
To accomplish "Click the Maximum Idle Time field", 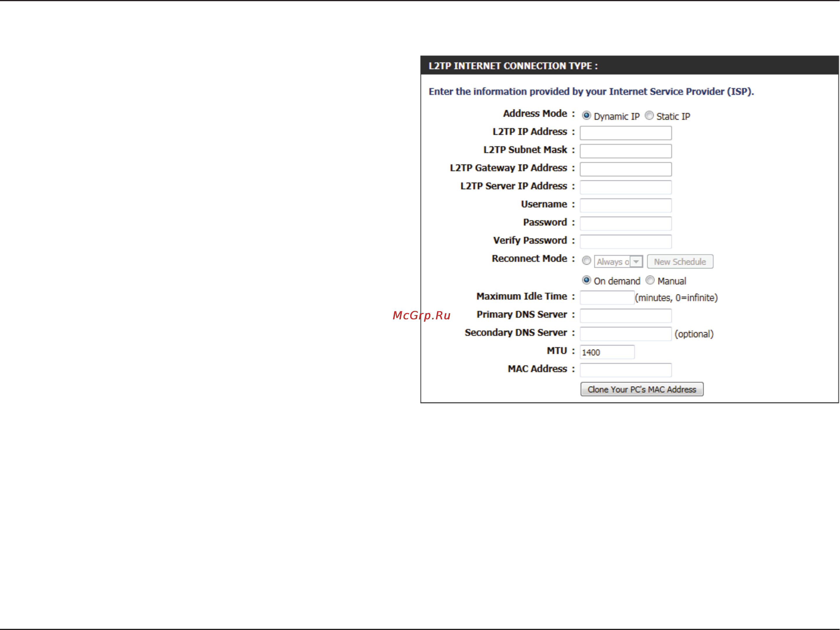I will 607,298.
